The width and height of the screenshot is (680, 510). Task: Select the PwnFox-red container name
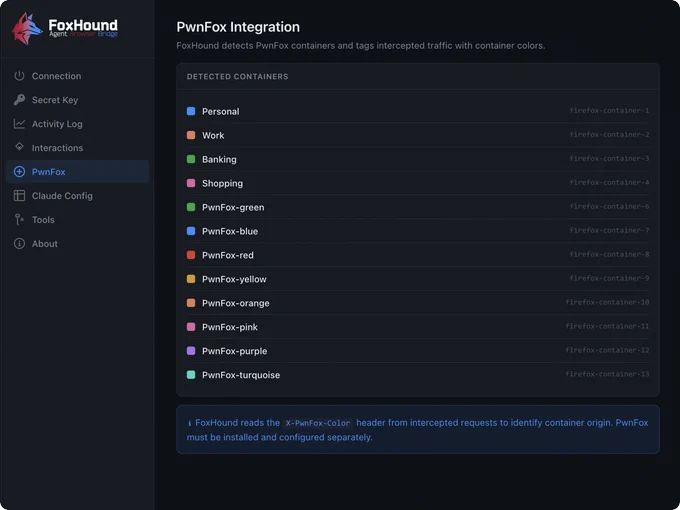[228, 255]
